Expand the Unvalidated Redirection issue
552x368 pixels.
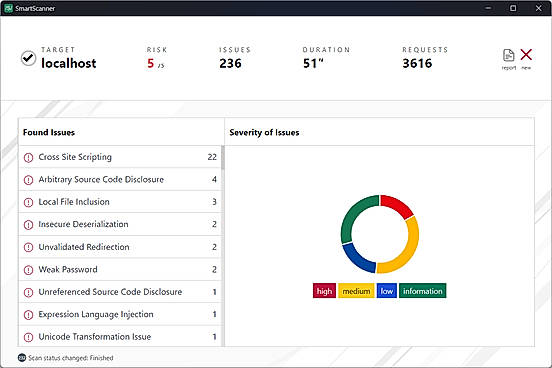point(120,247)
